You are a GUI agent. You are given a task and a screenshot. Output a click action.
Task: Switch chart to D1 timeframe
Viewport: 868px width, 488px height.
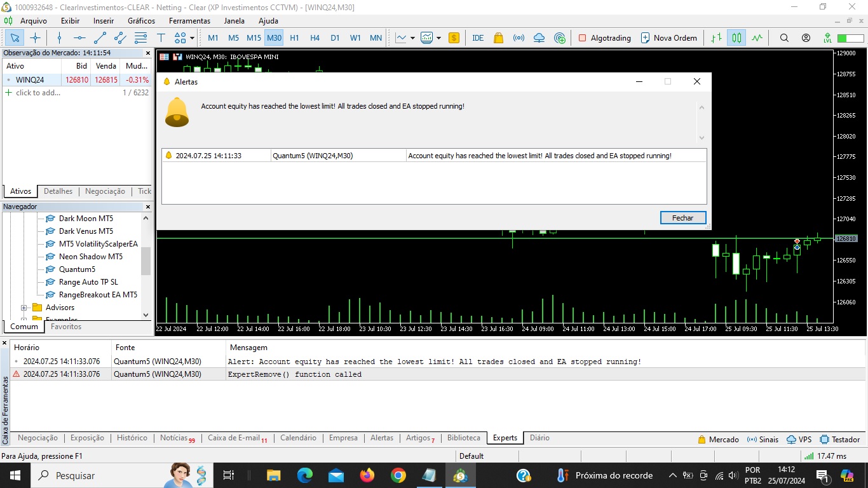click(x=335, y=37)
